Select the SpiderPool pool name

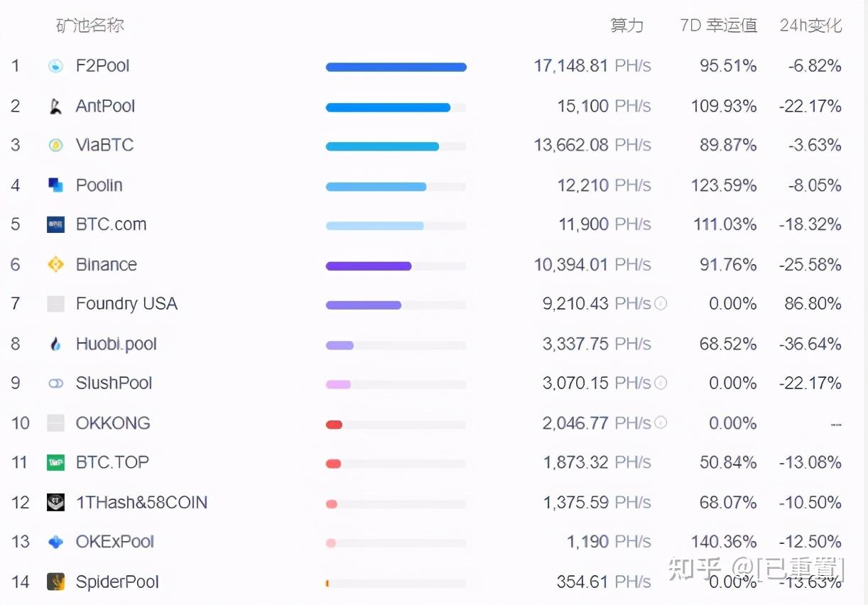pyautogui.click(x=117, y=582)
